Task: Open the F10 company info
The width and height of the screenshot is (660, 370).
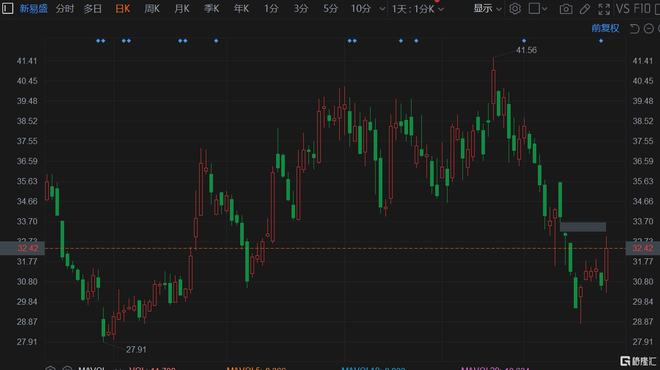Action: tap(642, 8)
